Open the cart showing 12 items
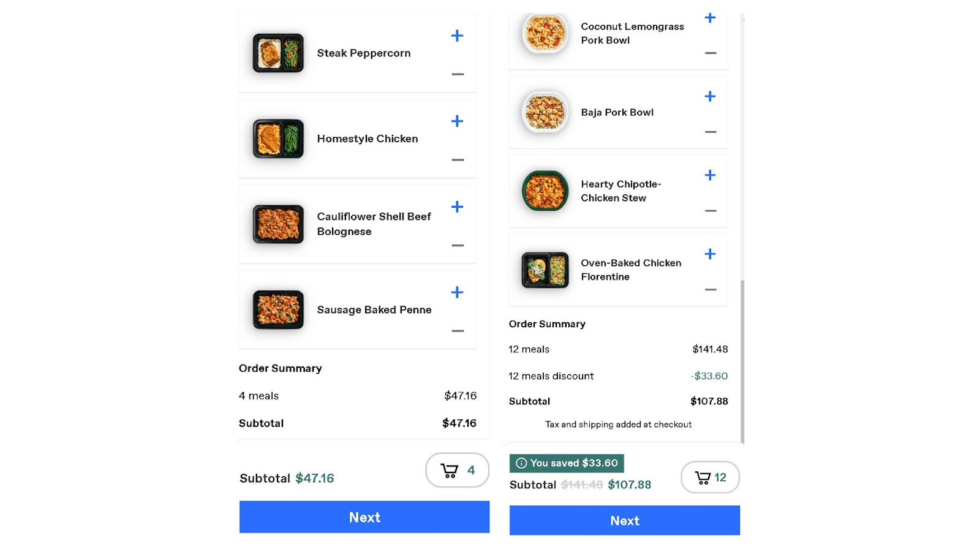Viewport: 980px width, 546px height. point(710,477)
